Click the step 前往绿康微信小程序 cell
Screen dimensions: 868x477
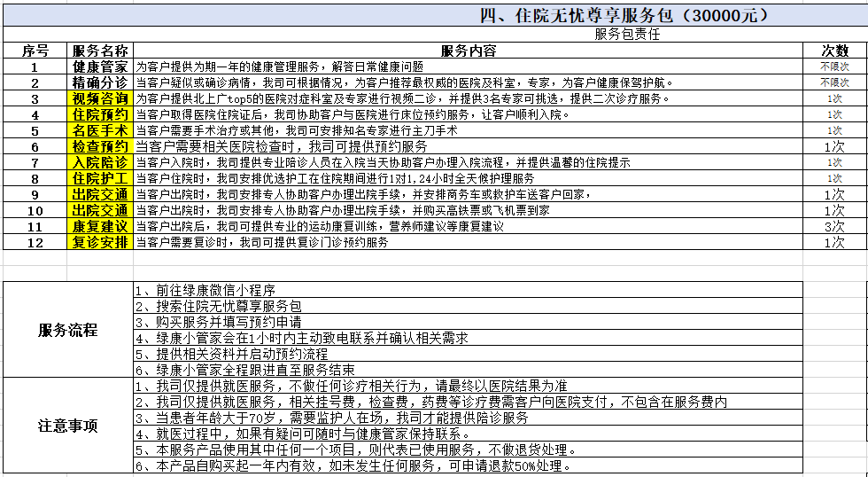click(x=467, y=290)
